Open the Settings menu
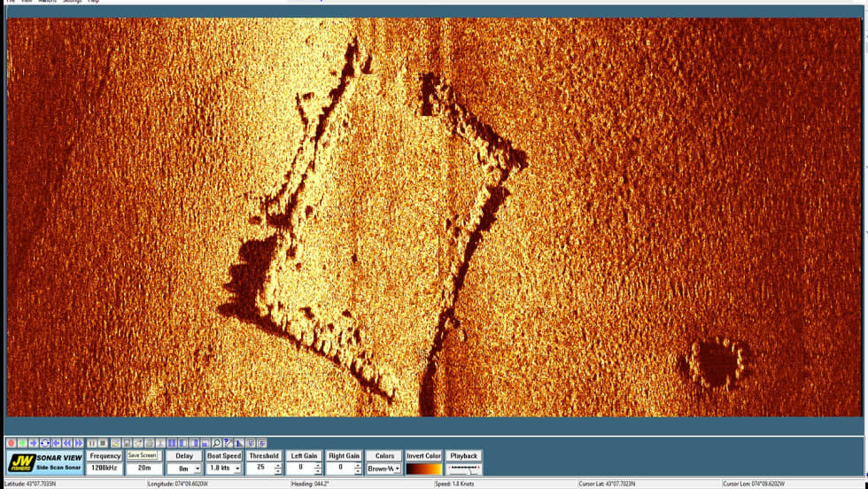868x489 pixels. coord(72,2)
